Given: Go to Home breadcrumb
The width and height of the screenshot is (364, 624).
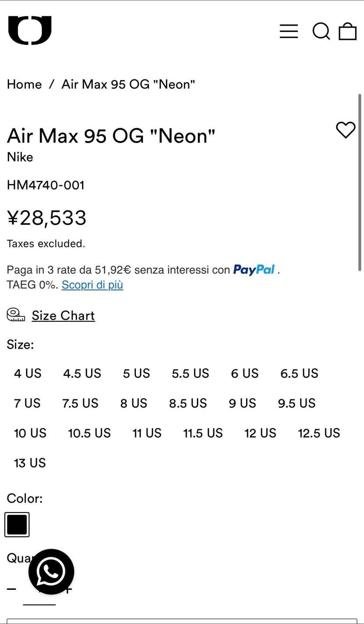Looking at the screenshot, I should (25, 84).
